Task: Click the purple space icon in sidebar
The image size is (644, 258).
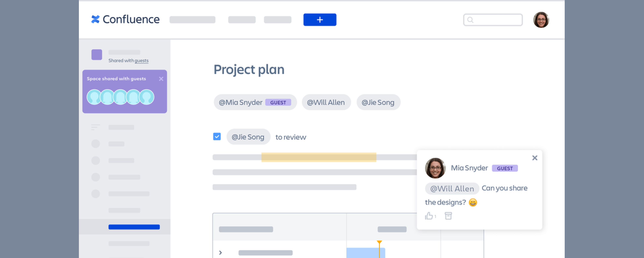Action: tap(97, 55)
